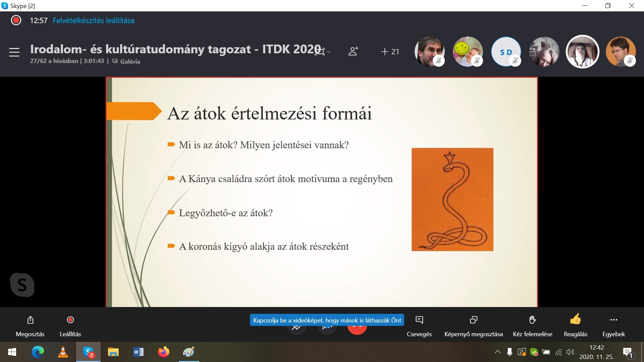The height and width of the screenshot is (362, 644).
Task: Raise hand with Kéz felemelése
Action: pos(532,320)
